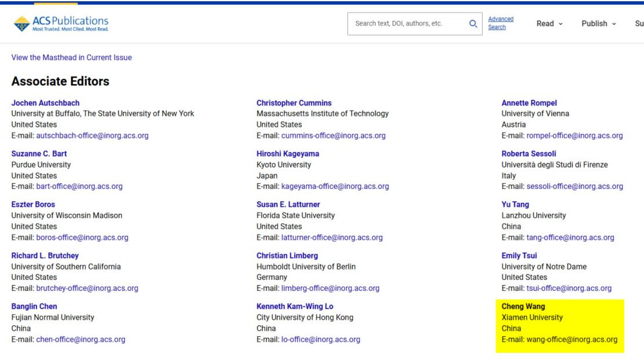Open the Advanced Search link
The width and height of the screenshot is (644, 361).
pos(500,23)
